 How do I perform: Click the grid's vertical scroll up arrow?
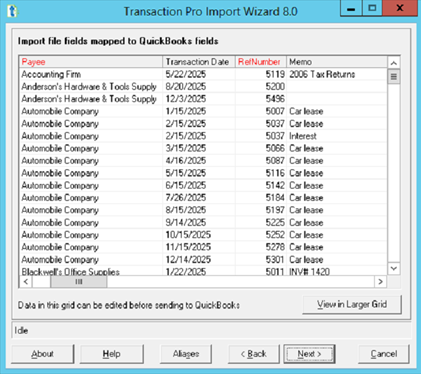pos(394,63)
